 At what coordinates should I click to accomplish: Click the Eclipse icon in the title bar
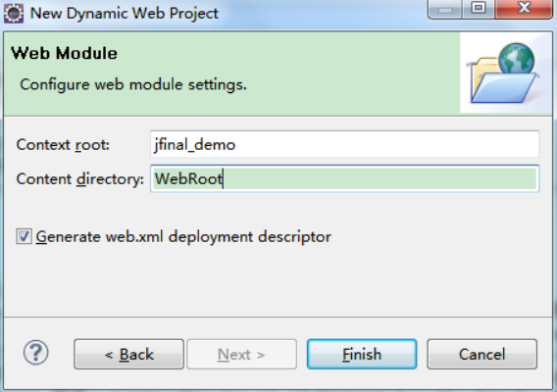pyautogui.click(x=14, y=14)
